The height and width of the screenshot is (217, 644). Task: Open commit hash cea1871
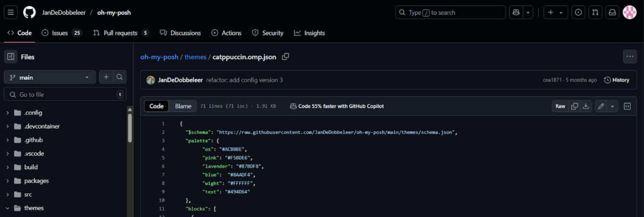[552, 80]
